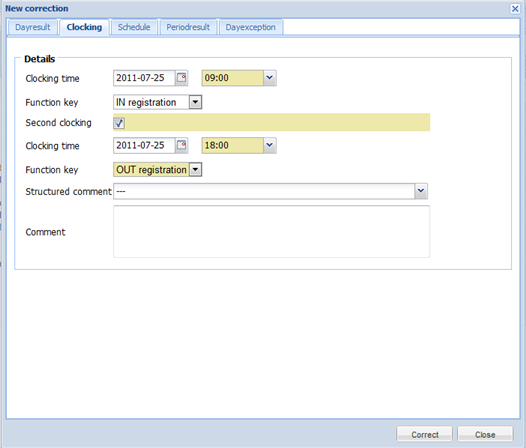Focus the Comment text area
The image size is (526, 448).
(271, 232)
